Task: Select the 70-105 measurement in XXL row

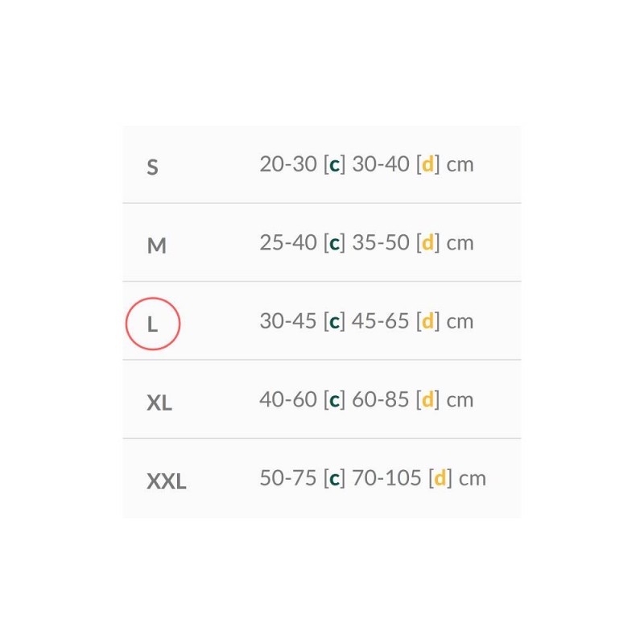Action: (386, 477)
